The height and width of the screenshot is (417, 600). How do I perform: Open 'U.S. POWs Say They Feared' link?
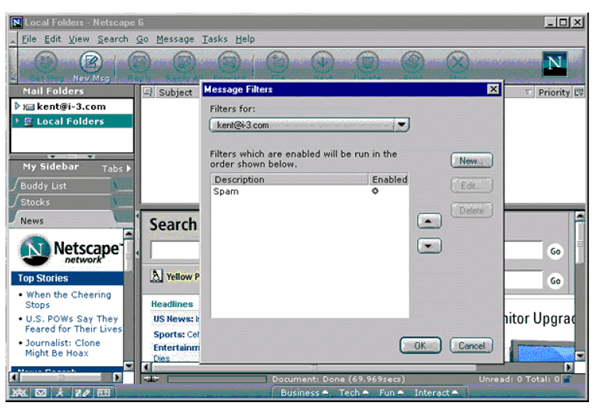tap(73, 324)
